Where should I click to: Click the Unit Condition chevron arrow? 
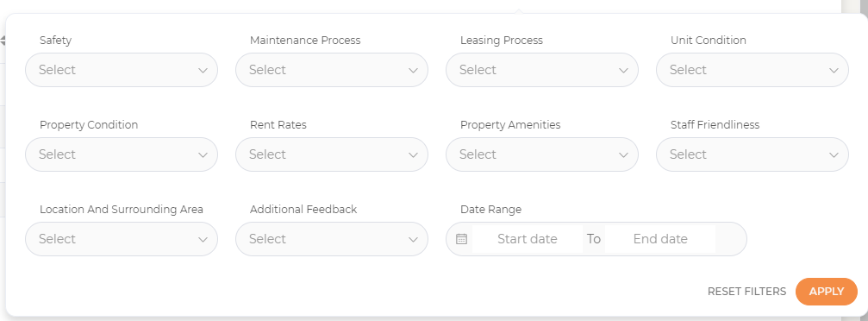pyautogui.click(x=834, y=71)
